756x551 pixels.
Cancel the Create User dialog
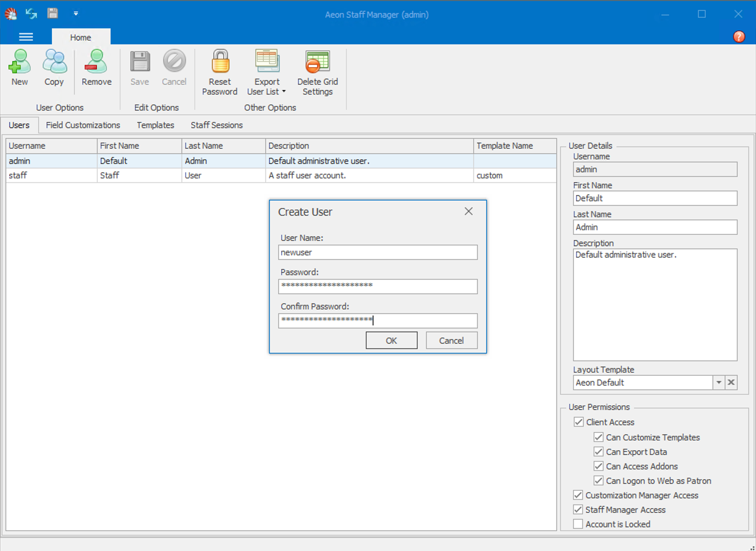tap(451, 340)
